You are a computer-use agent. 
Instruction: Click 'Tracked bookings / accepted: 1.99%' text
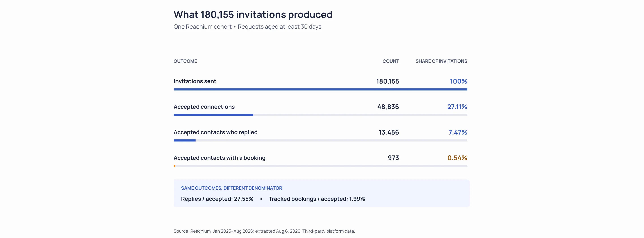pyautogui.click(x=317, y=199)
